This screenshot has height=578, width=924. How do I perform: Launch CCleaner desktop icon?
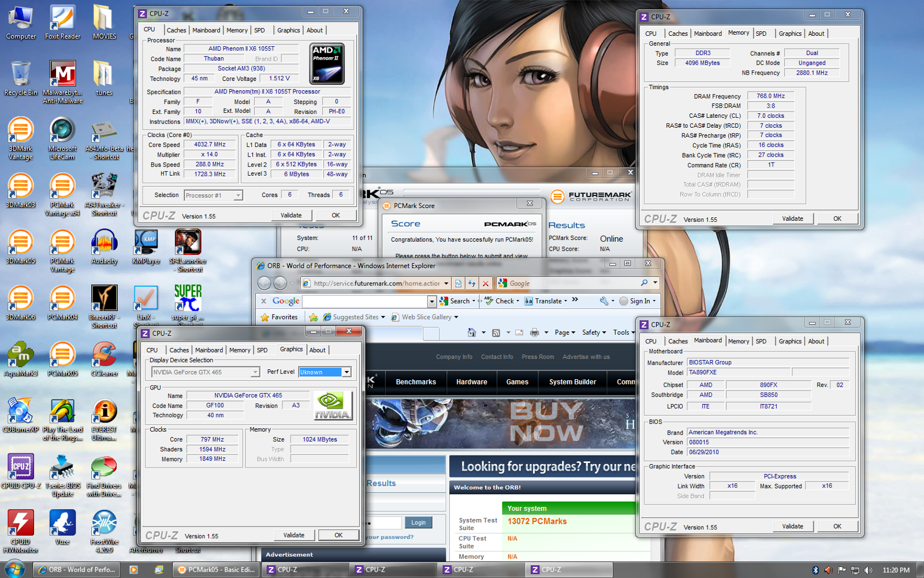point(104,359)
